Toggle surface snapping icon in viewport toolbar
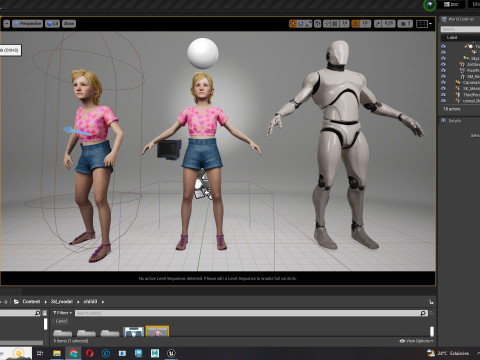Viewport: 480px width, 360px height. (327, 24)
